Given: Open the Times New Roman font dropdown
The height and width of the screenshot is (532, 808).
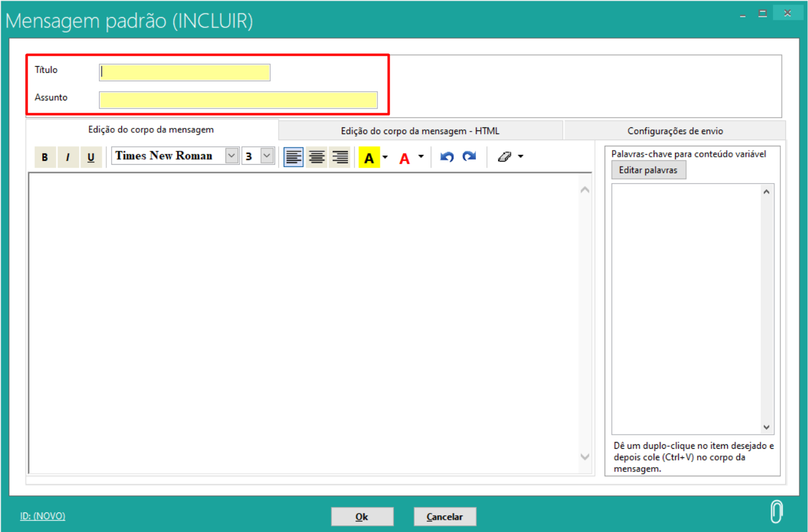Looking at the screenshot, I should (232, 156).
